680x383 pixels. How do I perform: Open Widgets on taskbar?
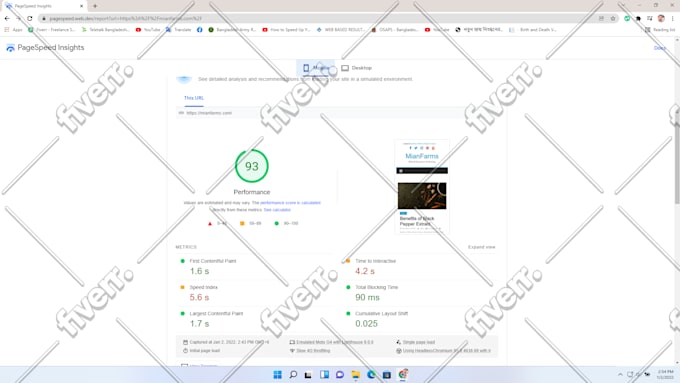324,374
